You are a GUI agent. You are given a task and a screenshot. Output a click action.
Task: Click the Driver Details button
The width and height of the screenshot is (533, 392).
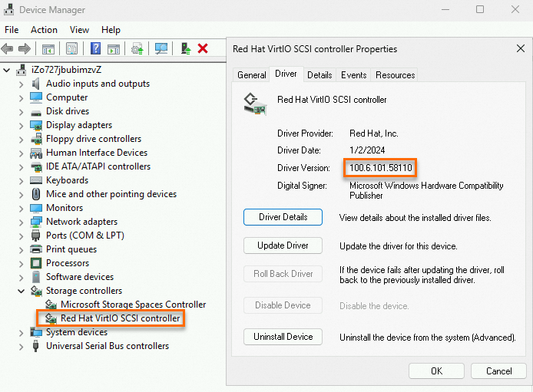click(283, 217)
